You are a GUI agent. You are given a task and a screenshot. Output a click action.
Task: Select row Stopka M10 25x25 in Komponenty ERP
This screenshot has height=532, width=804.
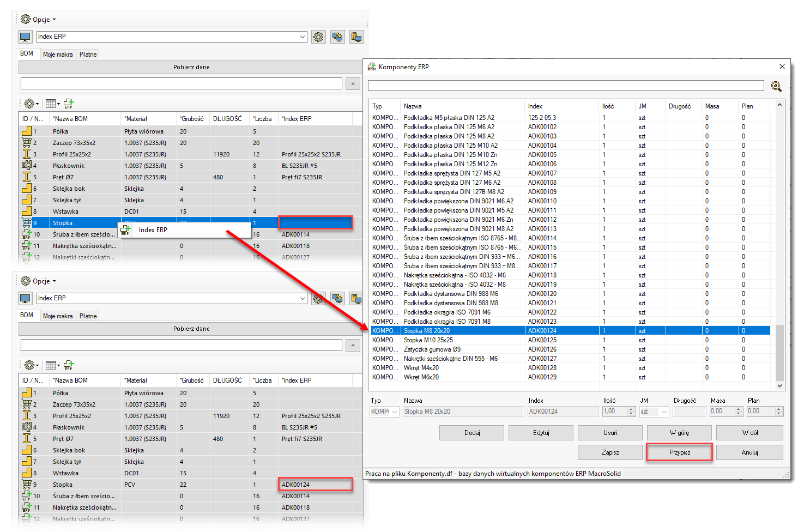click(x=570, y=340)
